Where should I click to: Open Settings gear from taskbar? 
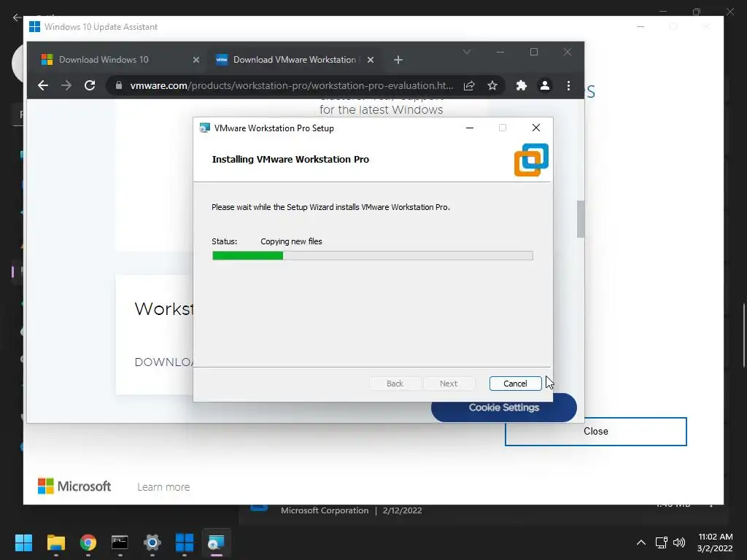pyautogui.click(x=152, y=542)
